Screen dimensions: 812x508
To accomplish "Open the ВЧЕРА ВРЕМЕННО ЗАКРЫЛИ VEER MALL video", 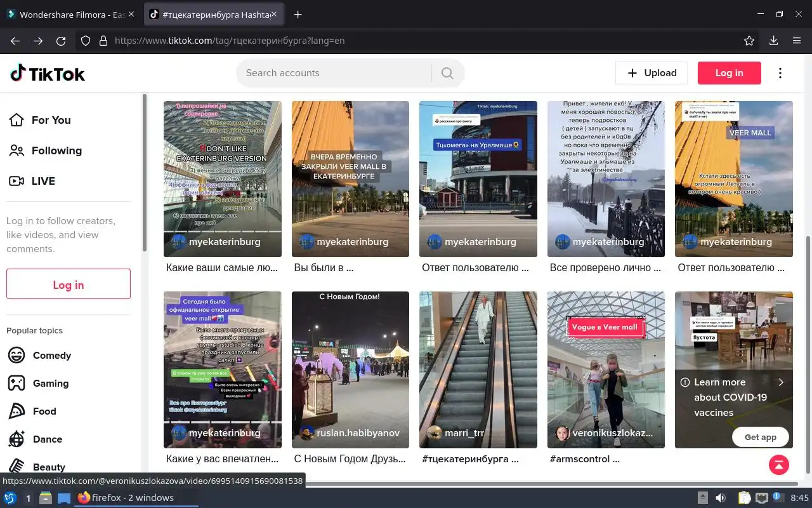I will 350,179.
